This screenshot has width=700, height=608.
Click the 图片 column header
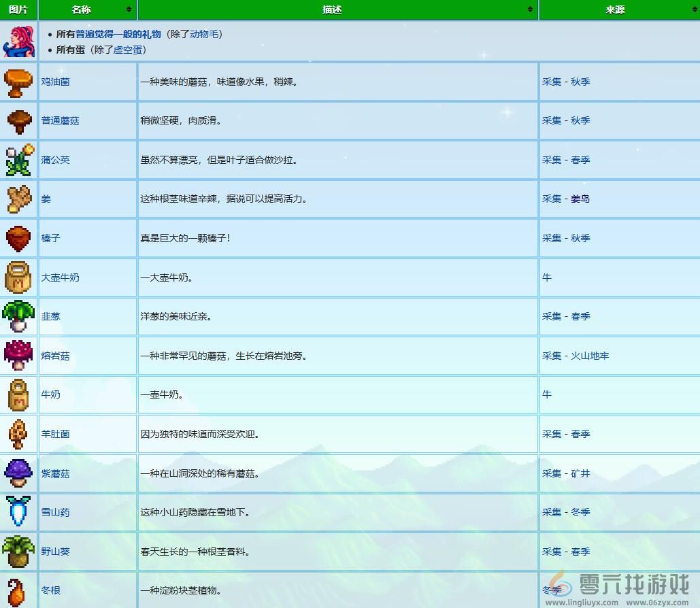point(18,10)
